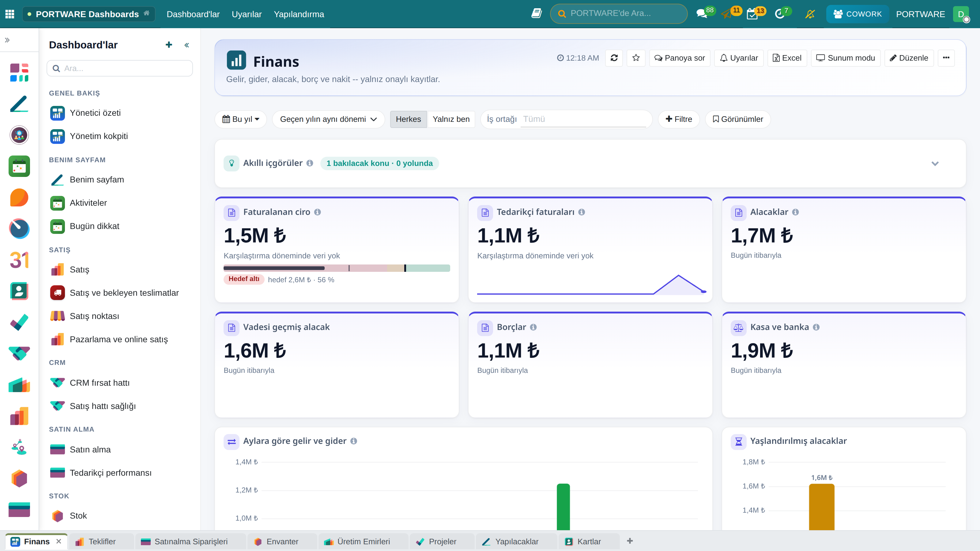This screenshot has width=980, height=551.
Task: Click info icon on Borçlar card
Action: [533, 328]
